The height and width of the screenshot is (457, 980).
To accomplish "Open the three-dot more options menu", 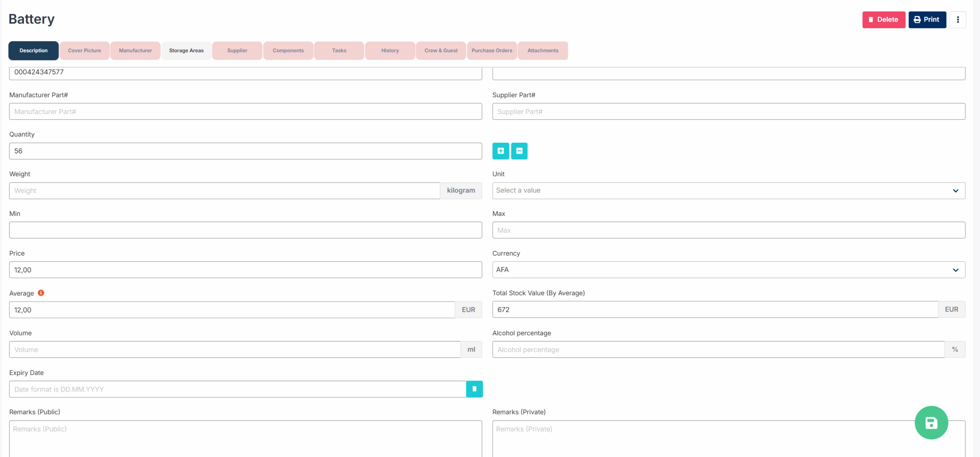I will click(958, 20).
